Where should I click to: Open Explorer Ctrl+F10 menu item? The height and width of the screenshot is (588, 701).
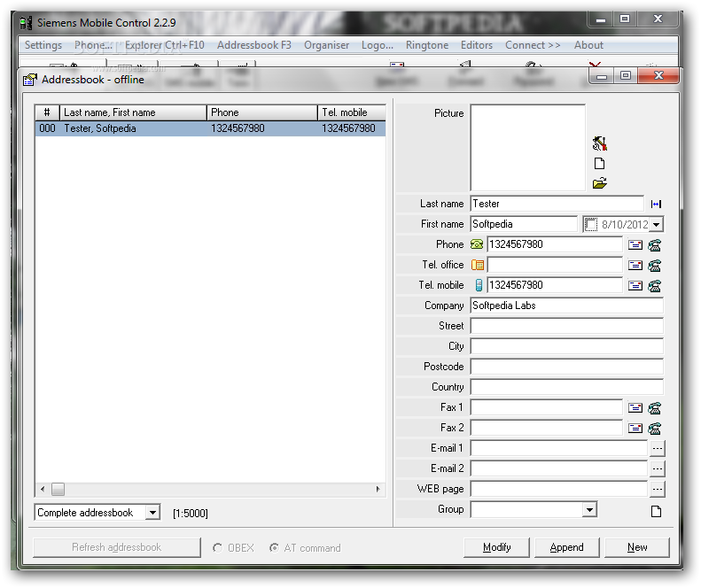(x=165, y=45)
